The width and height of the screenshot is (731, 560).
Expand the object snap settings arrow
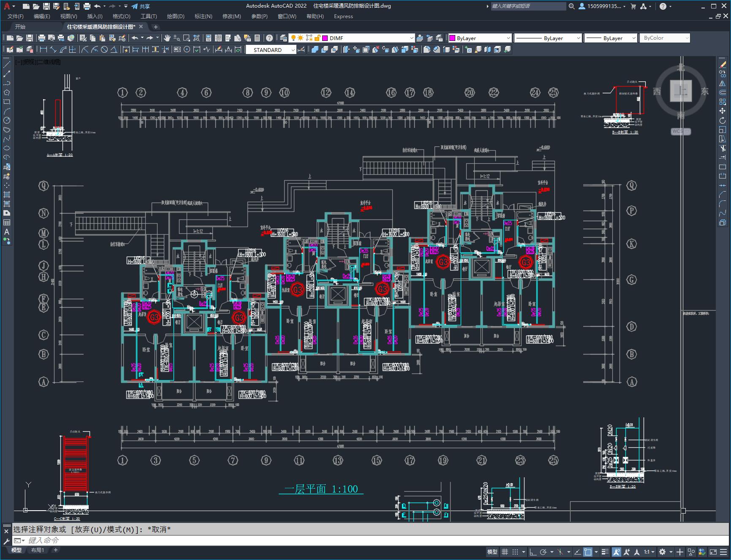(x=596, y=552)
